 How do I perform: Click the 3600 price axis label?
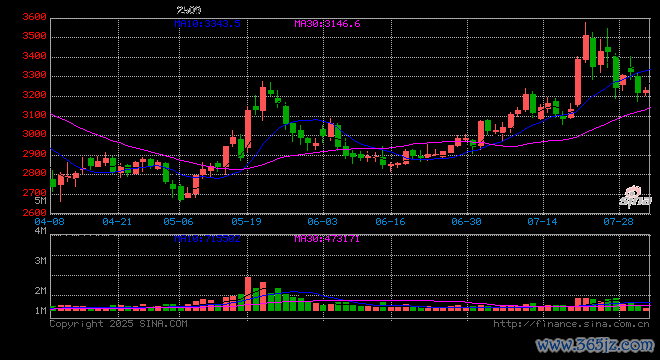pyautogui.click(x=34, y=17)
